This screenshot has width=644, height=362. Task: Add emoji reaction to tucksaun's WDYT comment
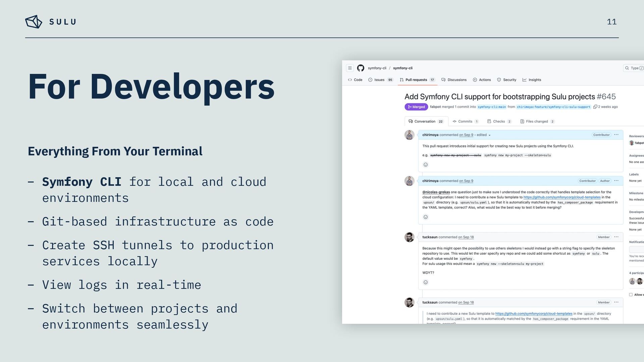point(426,282)
